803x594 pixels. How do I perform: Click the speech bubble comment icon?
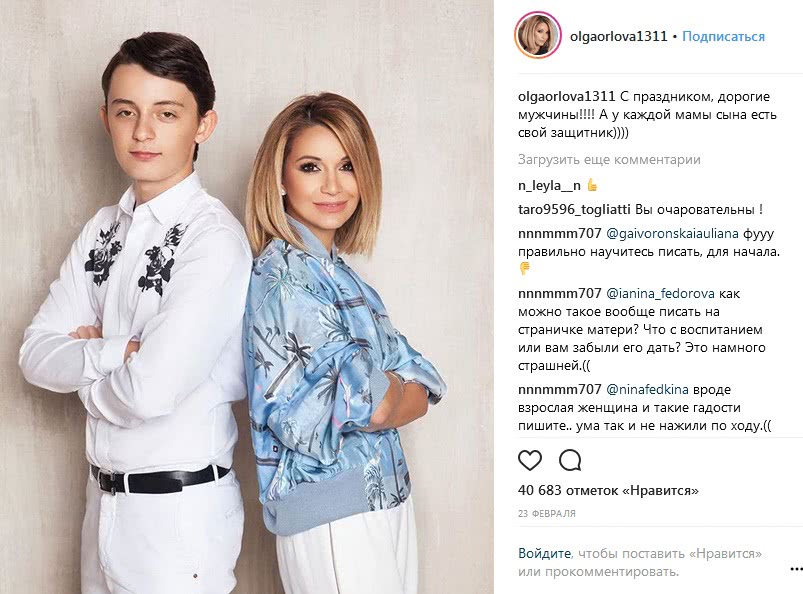tap(569, 460)
